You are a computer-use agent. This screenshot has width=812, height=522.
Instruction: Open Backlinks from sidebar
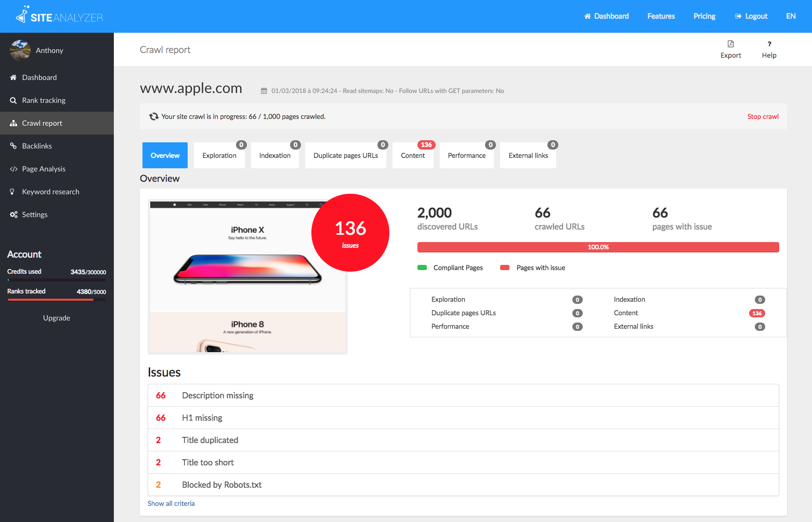(57, 146)
